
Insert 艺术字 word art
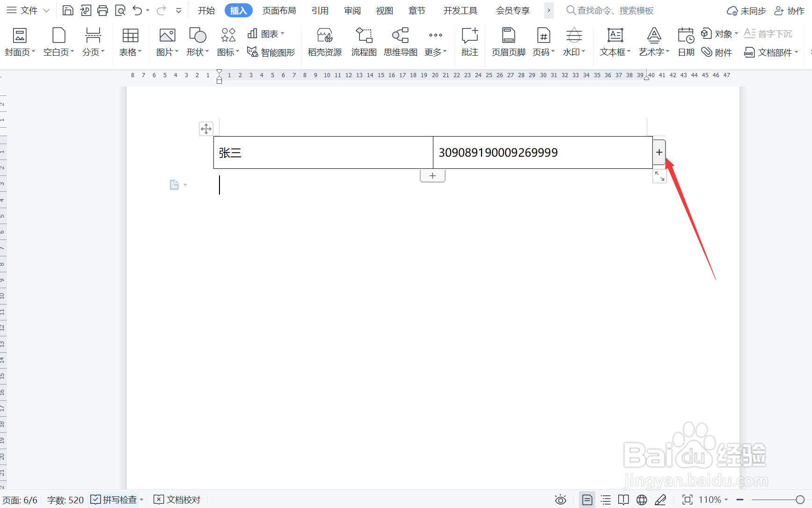(x=654, y=42)
